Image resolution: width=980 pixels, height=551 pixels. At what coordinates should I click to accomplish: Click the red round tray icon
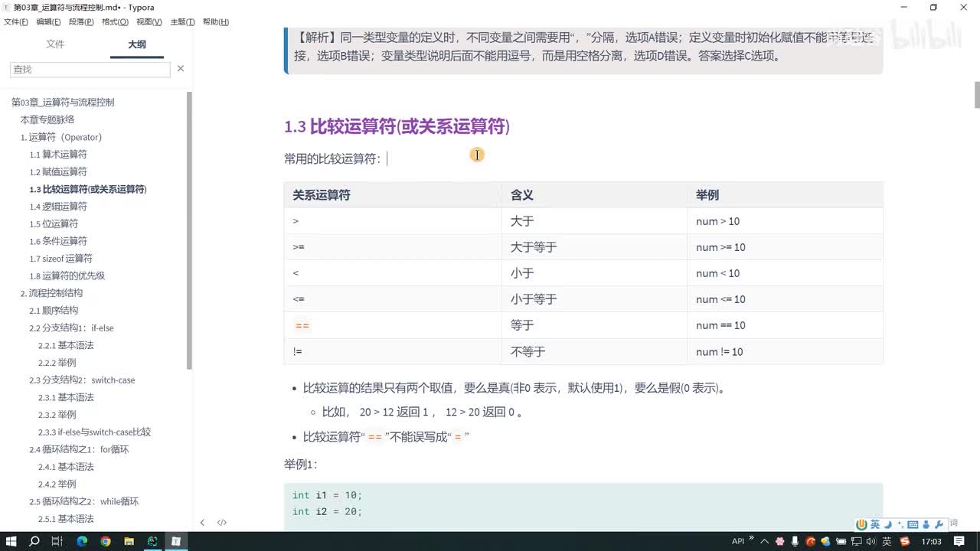pos(810,541)
